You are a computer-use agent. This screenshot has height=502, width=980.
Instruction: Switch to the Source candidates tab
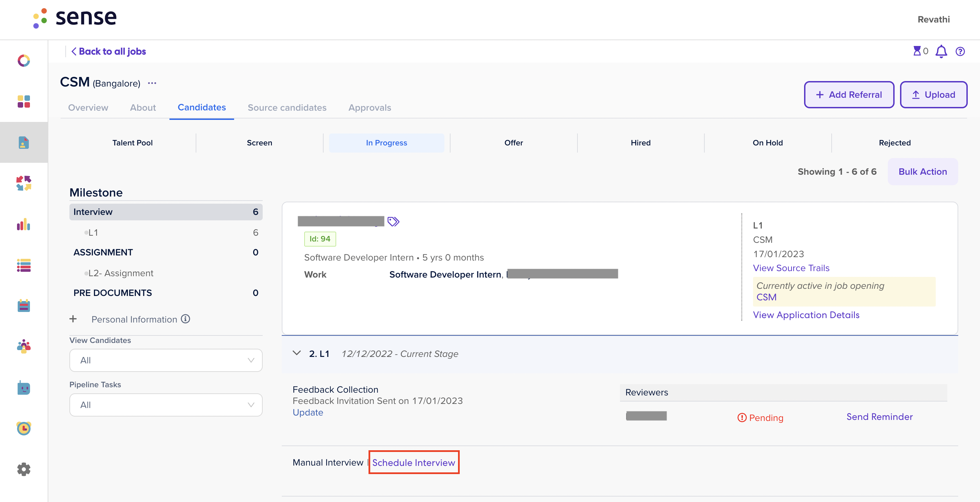tap(287, 108)
